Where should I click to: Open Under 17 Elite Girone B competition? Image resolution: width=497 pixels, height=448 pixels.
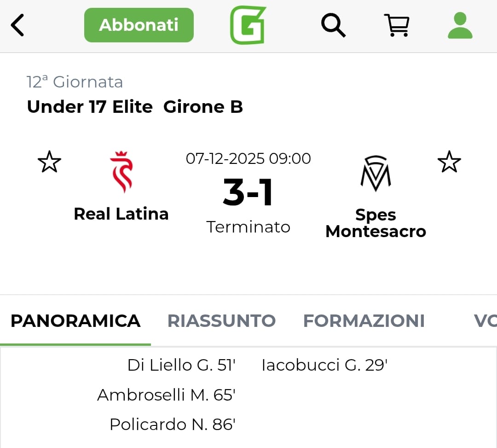pos(135,107)
